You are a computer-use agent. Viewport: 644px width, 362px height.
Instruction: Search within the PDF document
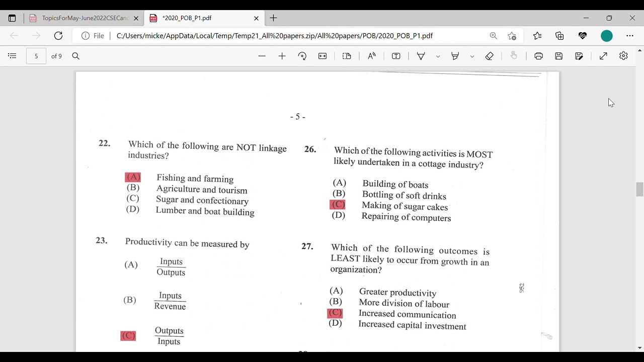click(76, 56)
